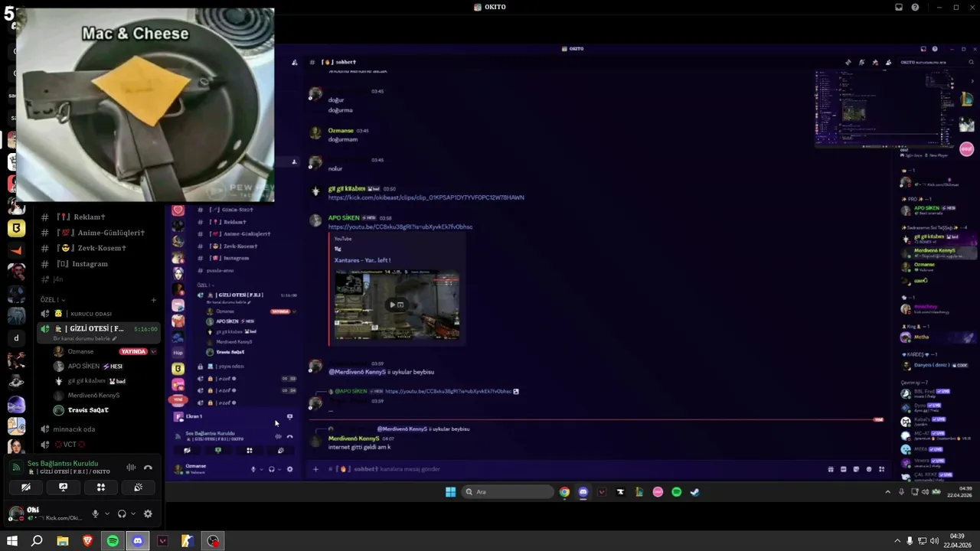Open the help icon in Discord title bar
The width and height of the screenshot is (980, 551).
(x=915, y=7)
